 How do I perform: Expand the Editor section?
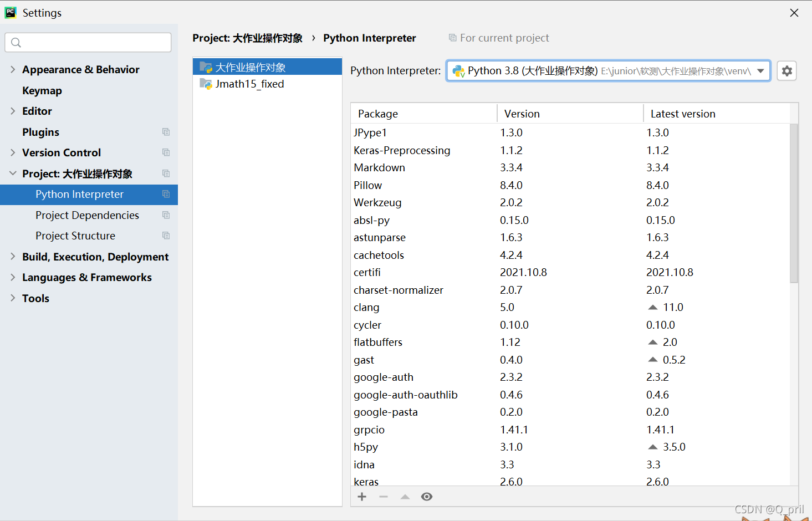click(13, 111)
